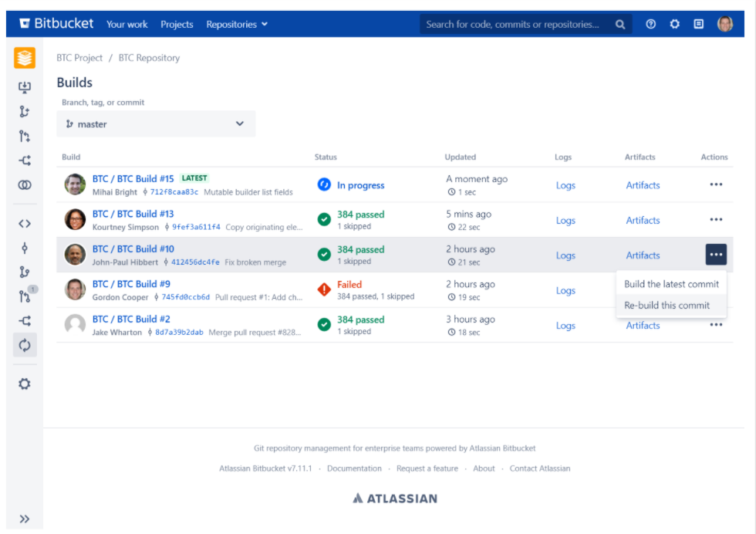Open BTC / BTC Build #15 link

tap(133, 178)
